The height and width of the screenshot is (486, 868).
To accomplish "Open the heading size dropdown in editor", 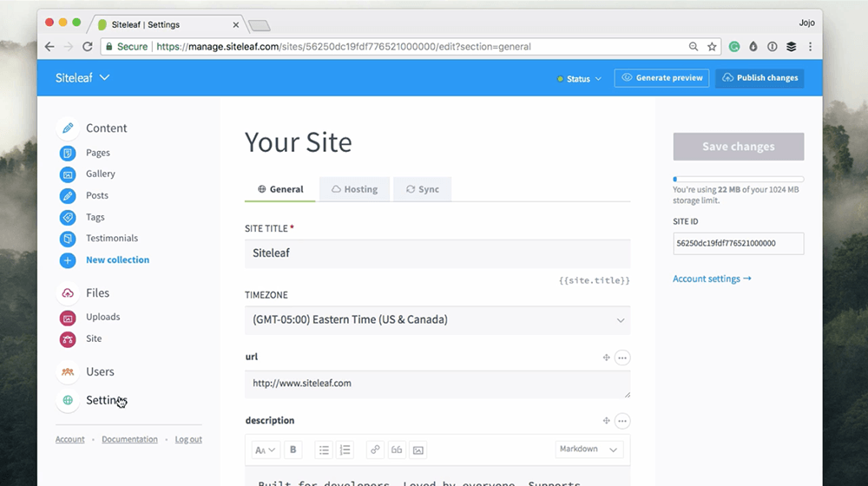I will click(265, 450).
